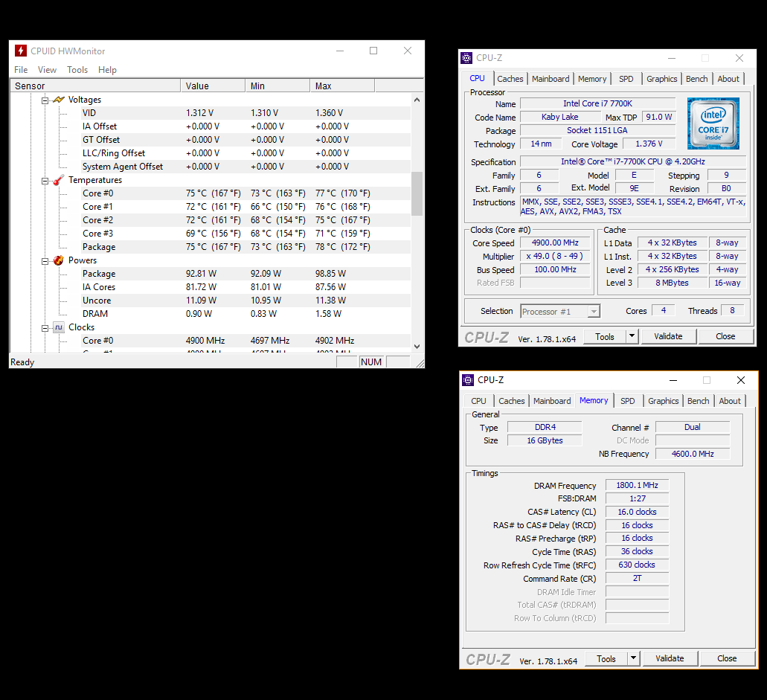This screenshot has width=767, height=700.
Task: Switch to Graphics tab in top CPU-Z
Action: pos(662,79)
